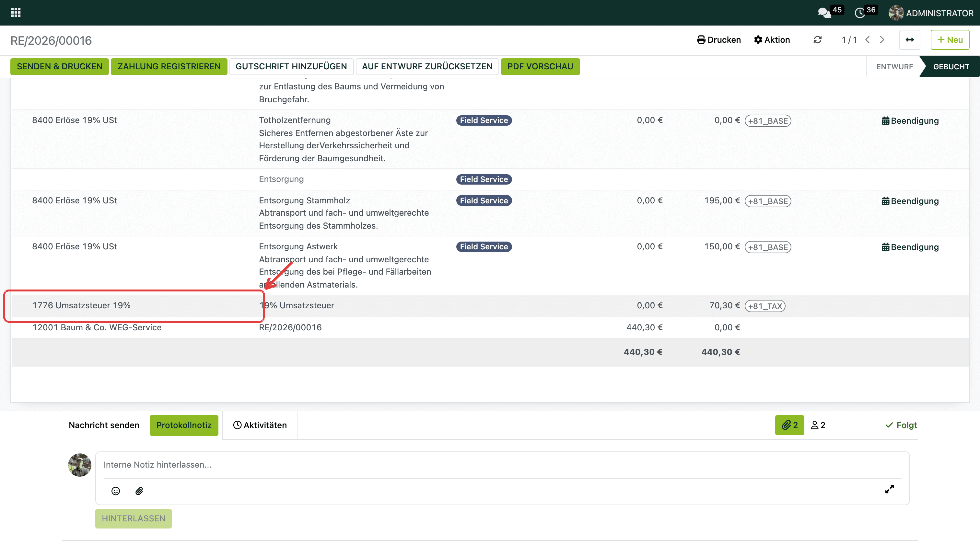Click Zahlung registrieren button

point(169,67)
